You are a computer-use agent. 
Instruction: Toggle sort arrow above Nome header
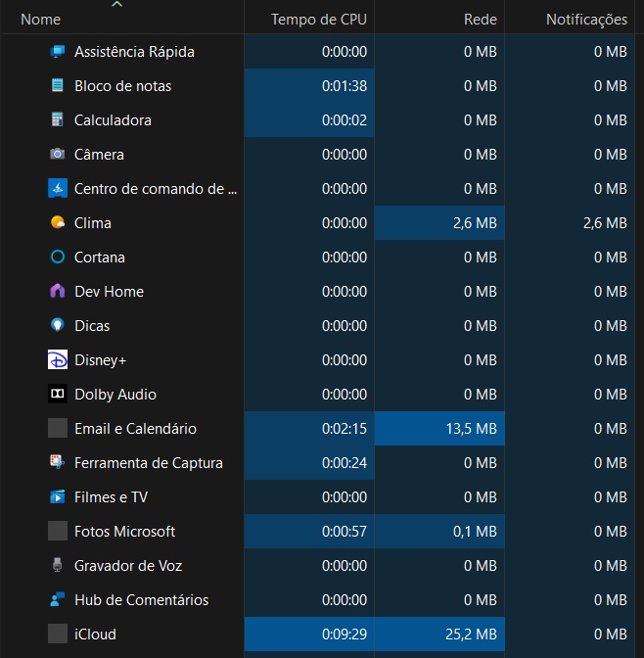117,5
